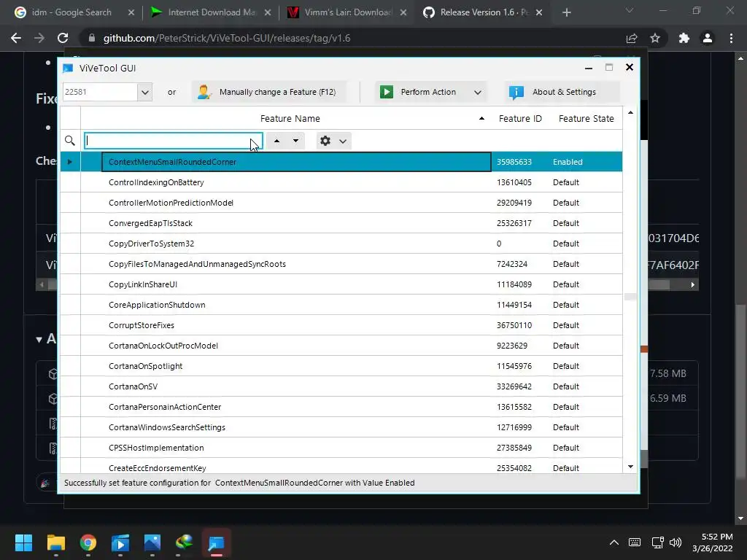Close the Vimm's Lair tab
Viewport: 747px width, 560px height.
tap(403, 12)
